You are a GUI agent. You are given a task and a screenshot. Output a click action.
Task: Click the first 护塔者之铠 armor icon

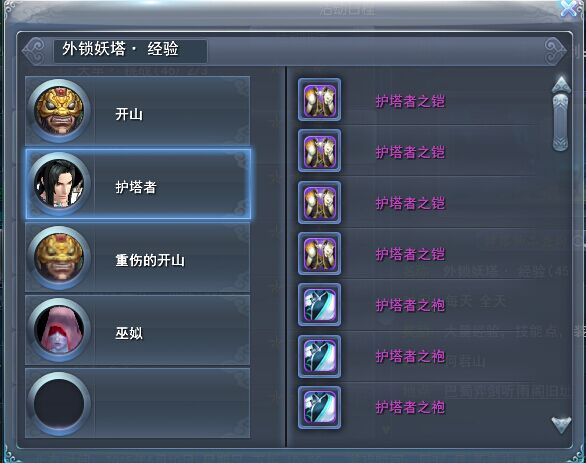click(x=320, y=100)
